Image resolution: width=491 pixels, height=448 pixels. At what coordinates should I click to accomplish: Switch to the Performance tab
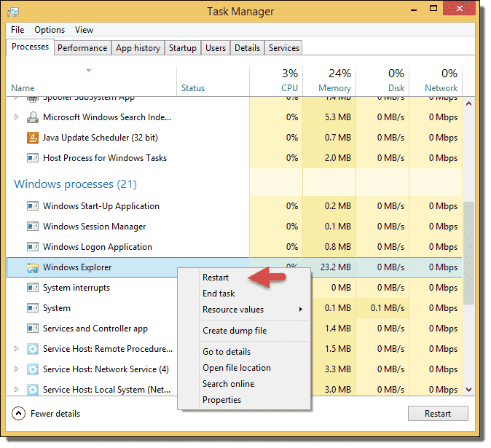click(82, 48)
